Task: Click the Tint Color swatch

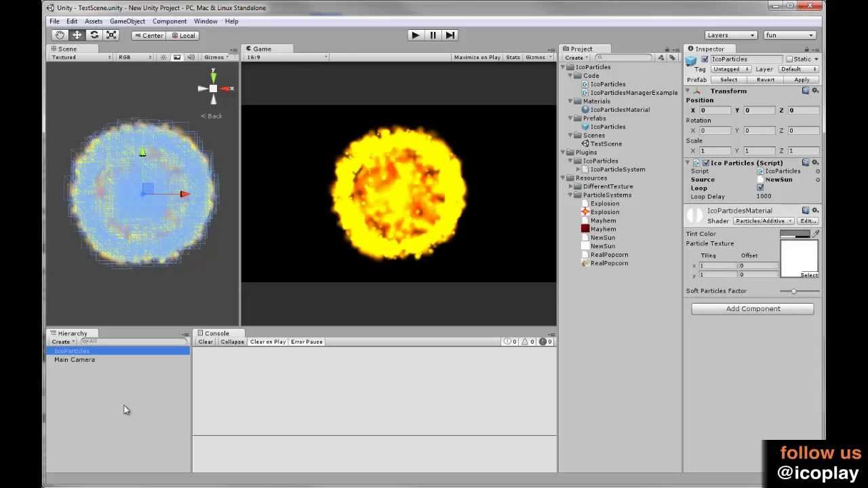Action: pos(795,234)
